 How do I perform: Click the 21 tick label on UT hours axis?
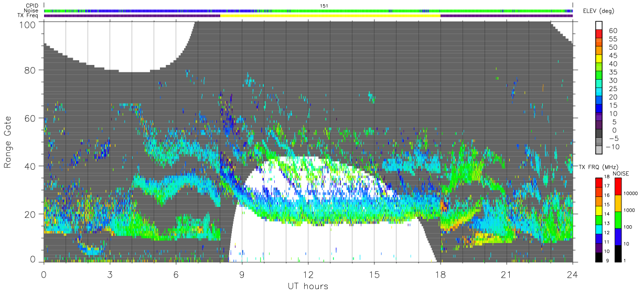507,274
